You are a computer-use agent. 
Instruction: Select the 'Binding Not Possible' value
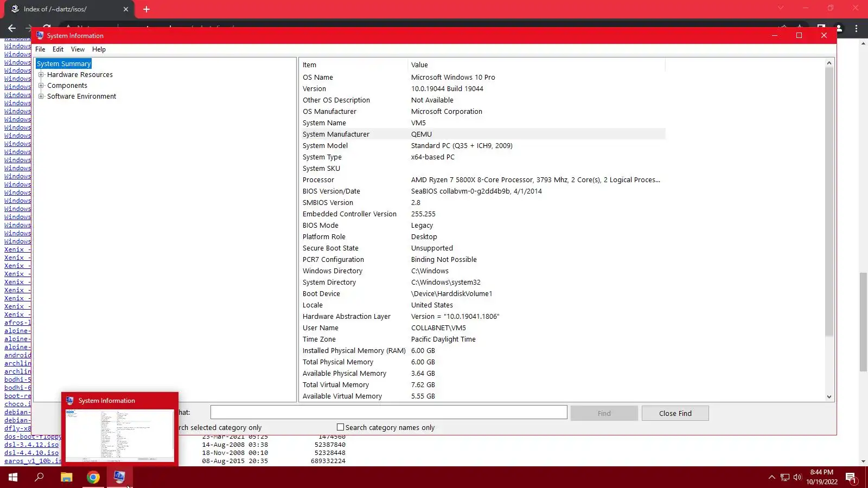click(x=444, y=260)
